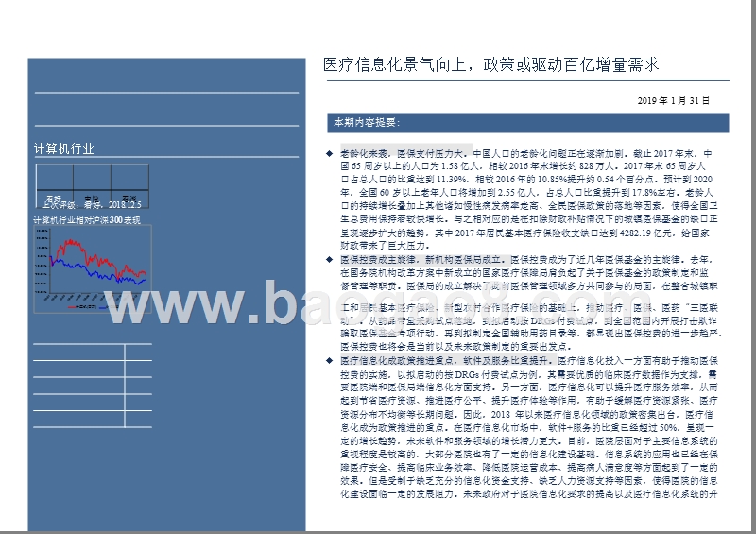Click the line starting 效果。但是受制于缺乏充分
756x534 pixels.
tap(529, 481)
